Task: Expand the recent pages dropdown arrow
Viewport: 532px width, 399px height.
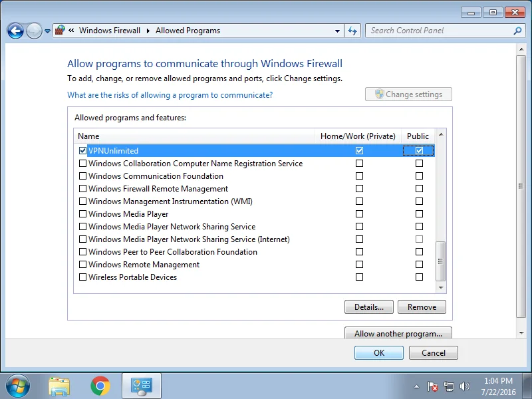Action: tap(48, 31)
